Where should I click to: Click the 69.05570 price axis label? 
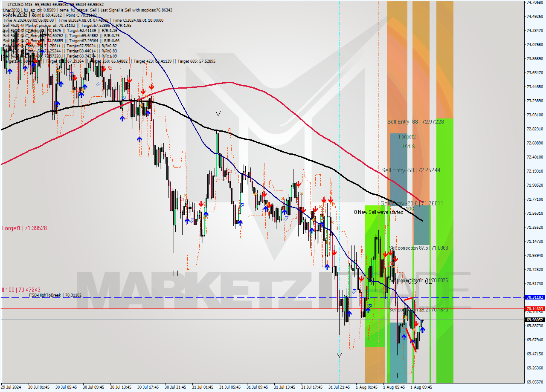pyautogui.click(x=534, y=382)
